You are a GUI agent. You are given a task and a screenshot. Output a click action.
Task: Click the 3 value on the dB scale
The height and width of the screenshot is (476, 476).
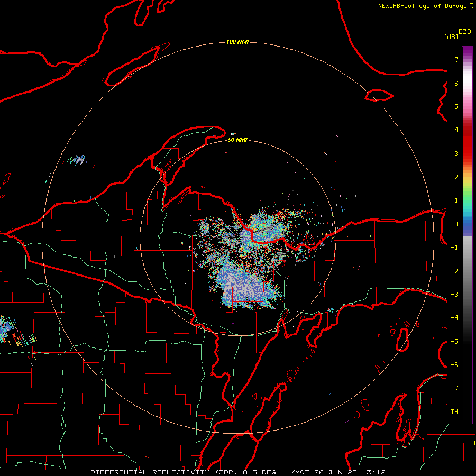(x=456, y=153)
